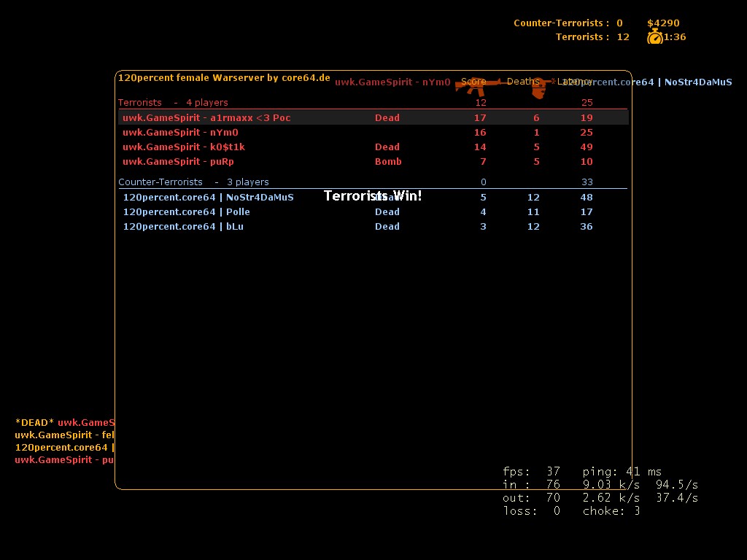Click the rifle weapon icon in kill feed
This screenshot has width=747, height=560.
coord(478,85)
